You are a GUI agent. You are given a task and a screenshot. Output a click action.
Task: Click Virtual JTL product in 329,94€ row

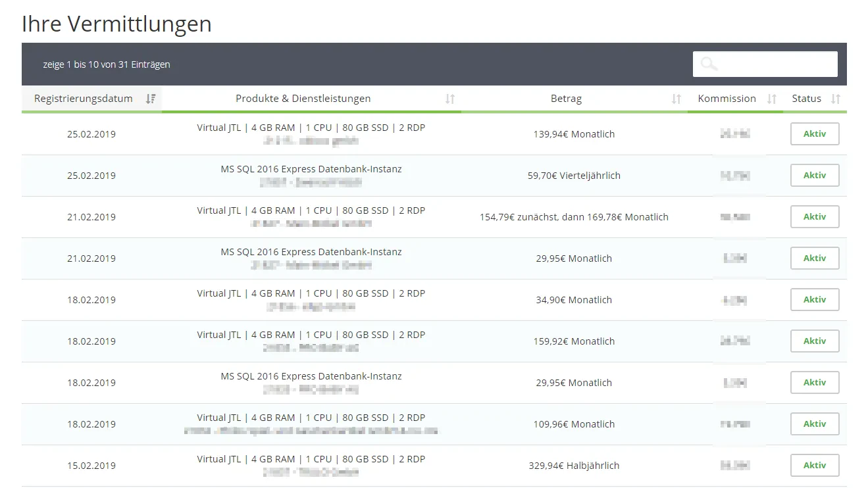point(311,459)
